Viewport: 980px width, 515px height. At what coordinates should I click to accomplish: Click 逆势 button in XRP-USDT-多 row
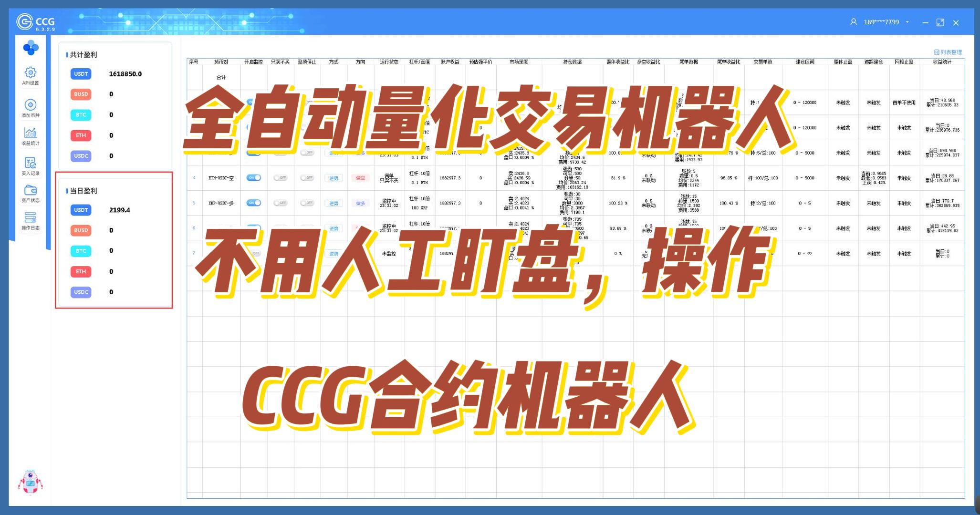click(x=334, y=203)
